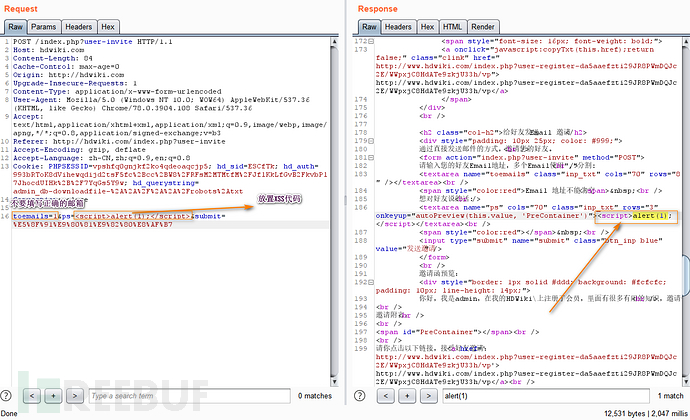
Task: Click the plus button in Response search bar
Action: (x=407, y=396)
